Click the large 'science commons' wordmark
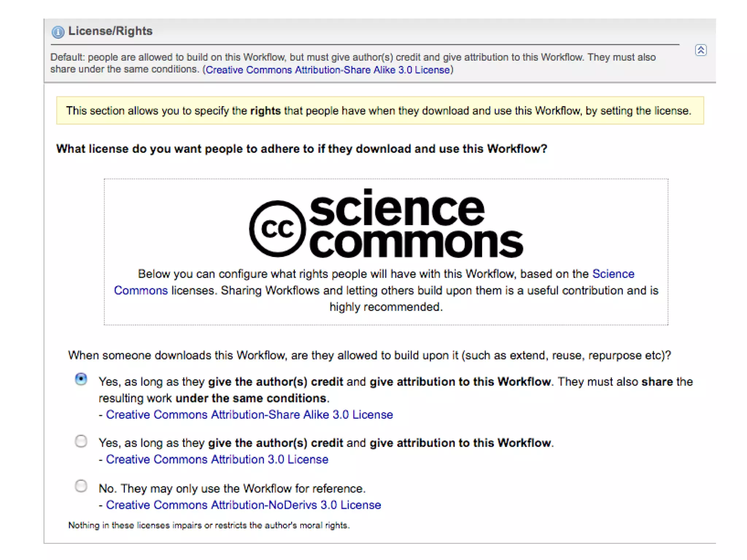747x560 pixels. point(416,224)
